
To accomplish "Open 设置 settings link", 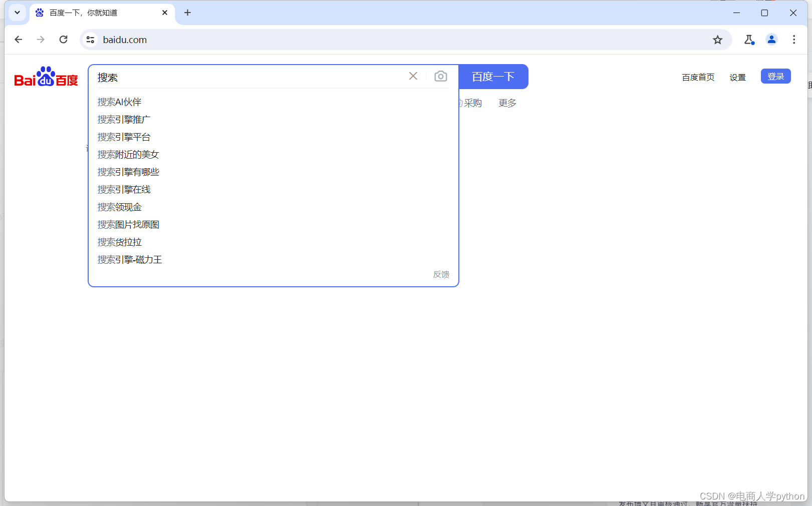I will [738, 77].
